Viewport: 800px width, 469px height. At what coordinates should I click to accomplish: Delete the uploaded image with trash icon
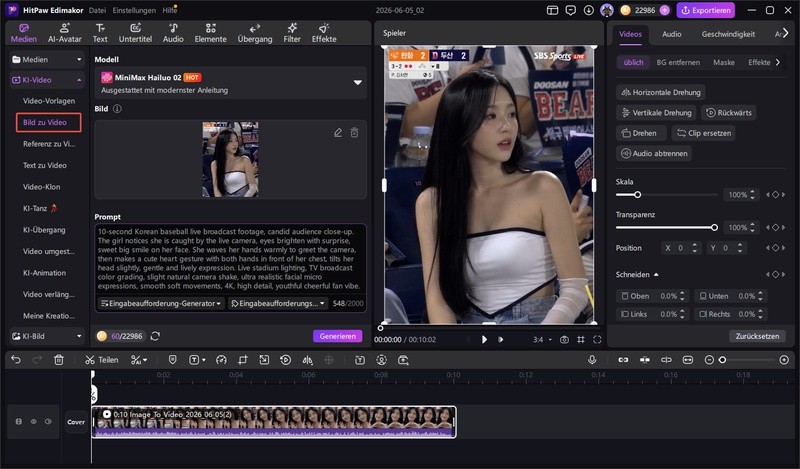click(355, 133)
